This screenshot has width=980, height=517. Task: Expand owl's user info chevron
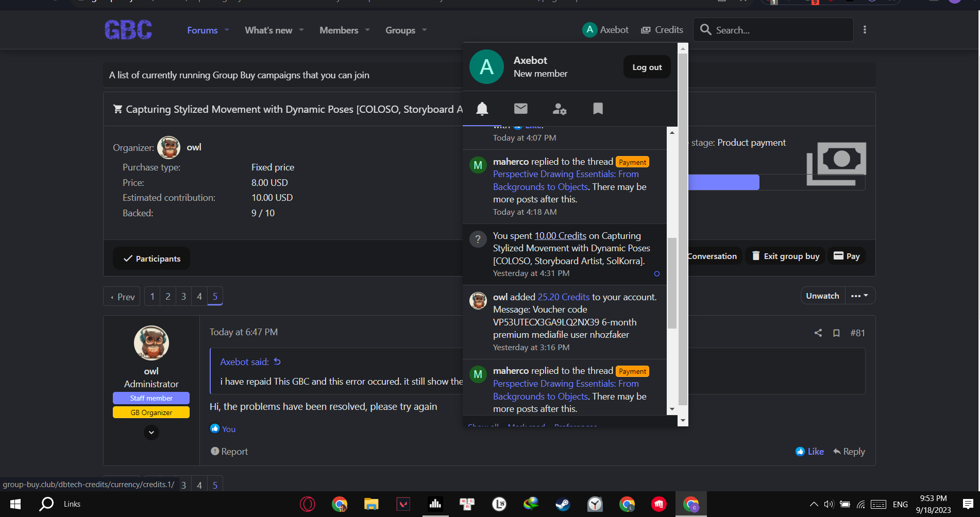[x=151, y=433]
